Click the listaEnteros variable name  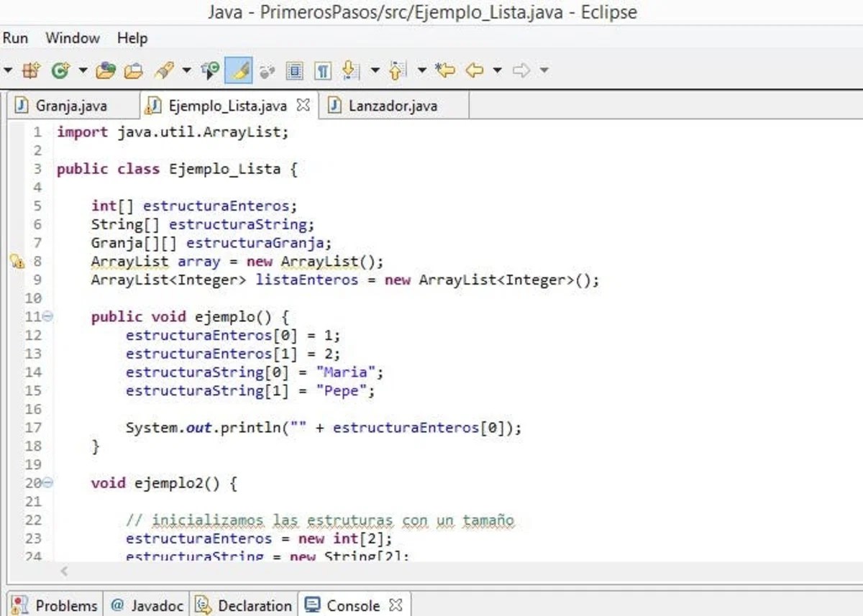tap(307, 280)
